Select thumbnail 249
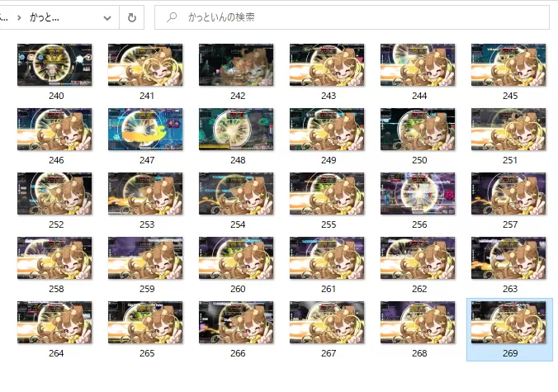Viewport: 558px width, 392px height. click(327, 129)
